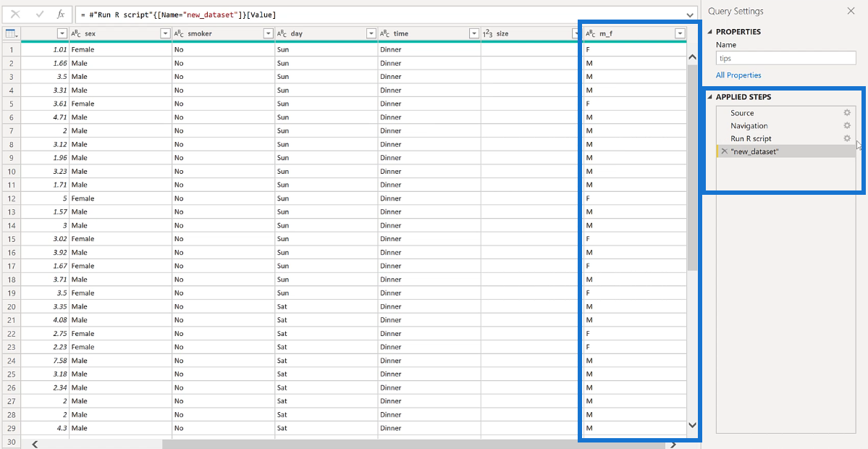Open filter dropdown for smoker column
This screenshot has width=868, height=449.
coord(268,34)
